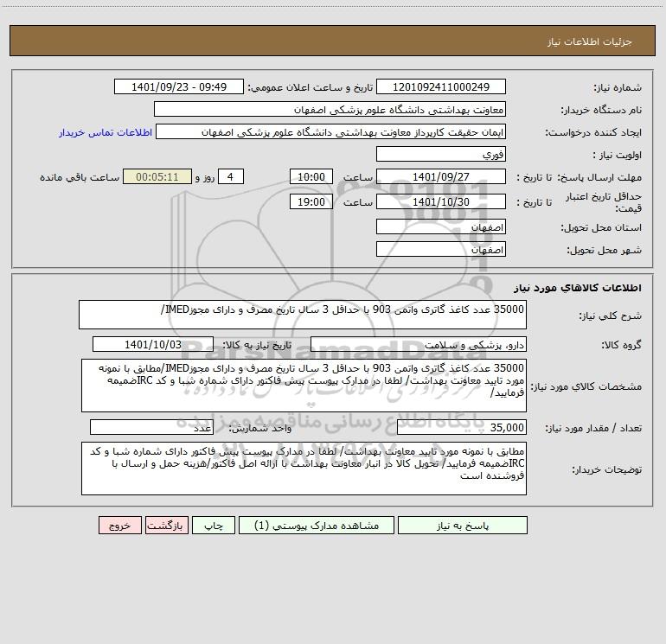Click the جزئیات اطلاعات نیاز header title
Screen dimensions: 666x644
(x=590, y=41)
